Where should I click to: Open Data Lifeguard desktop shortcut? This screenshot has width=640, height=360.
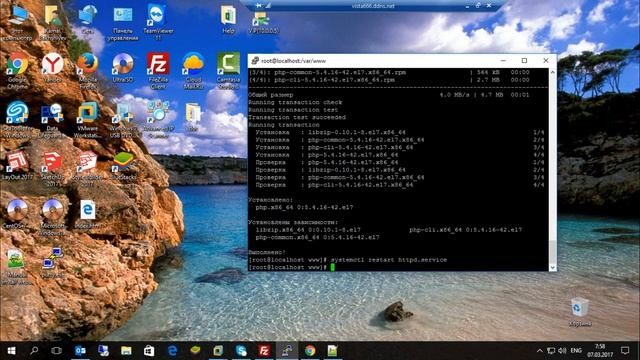52,119
